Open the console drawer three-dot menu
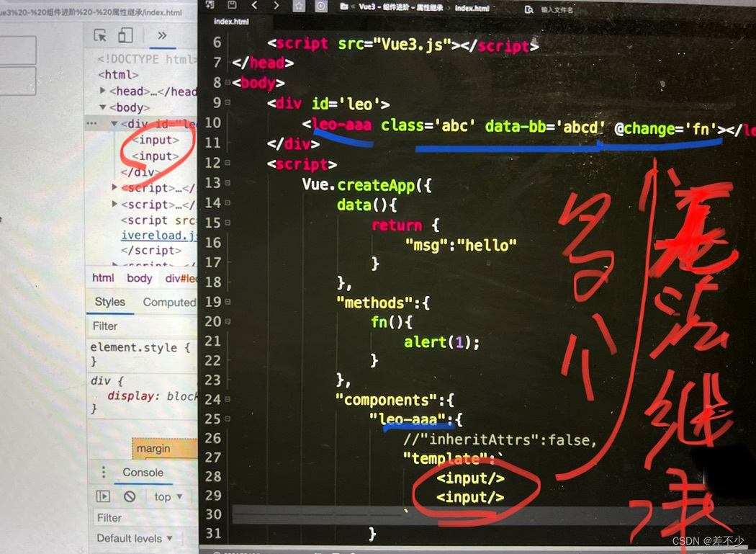 click(x=103, y=471)
